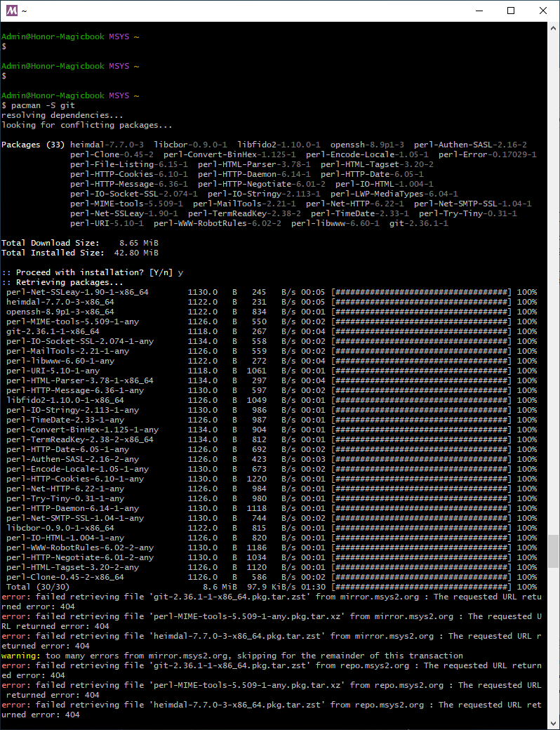Click error for heimdal from repo.msys2.org

(x=272, y=710)
